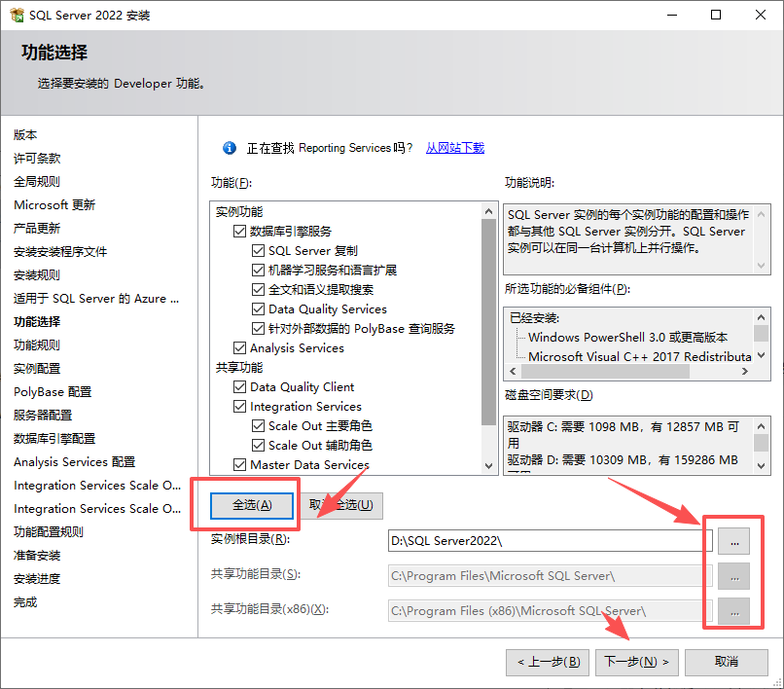Maximize the SQL Server 2022 安装 window
The image size is (784, 689).
[716, 15]
